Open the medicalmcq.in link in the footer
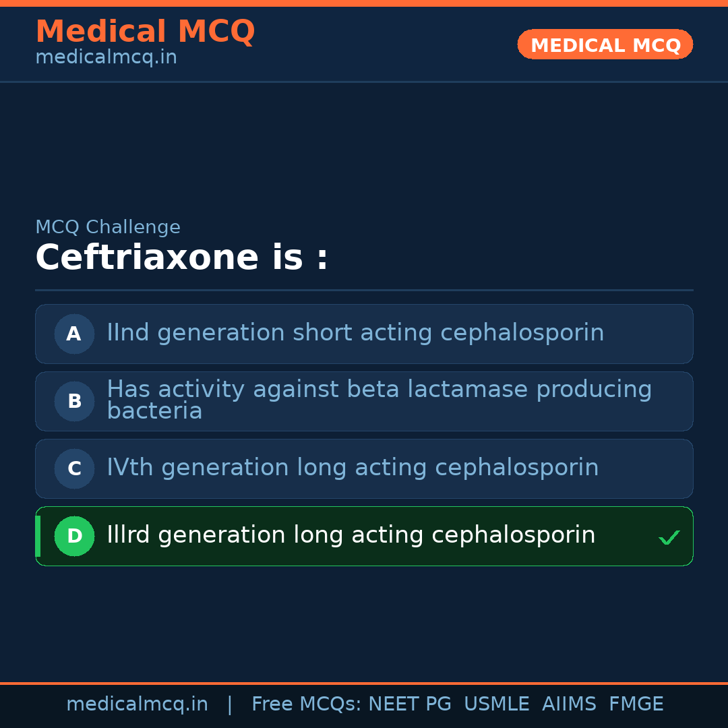The height and width of the screenshot is (728, 728). 137,704
